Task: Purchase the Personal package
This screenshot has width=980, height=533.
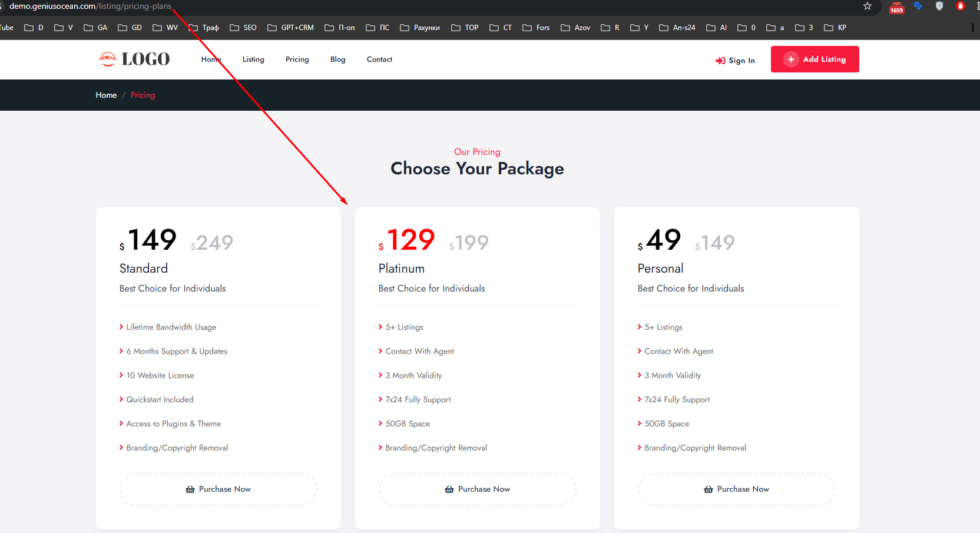Action: 737,489
